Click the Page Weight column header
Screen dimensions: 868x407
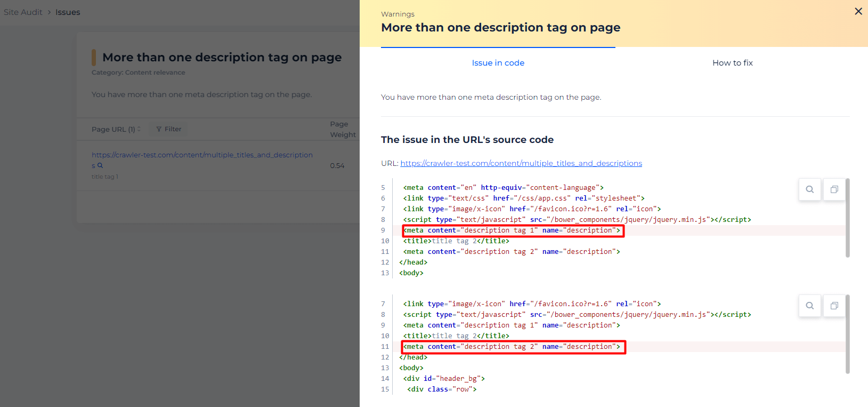pos(343,129)
